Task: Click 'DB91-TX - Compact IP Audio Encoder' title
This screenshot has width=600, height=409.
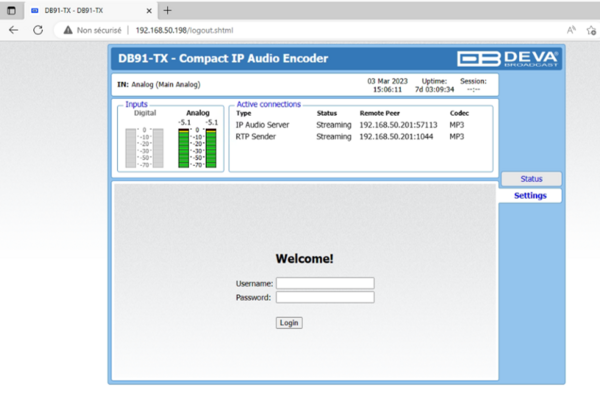Action: pos(223,58)
